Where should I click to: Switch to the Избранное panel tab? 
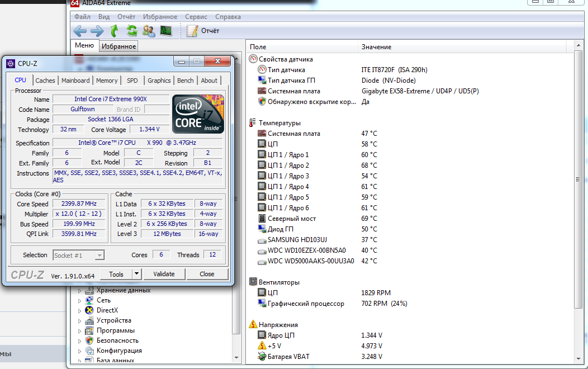tap(118, 46)
